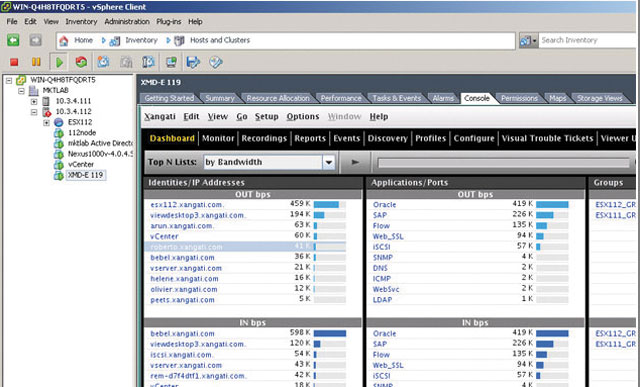Open the Snapshot Manager icon
Viewport: 640px width, 387px height.
[x=148, y=62]
